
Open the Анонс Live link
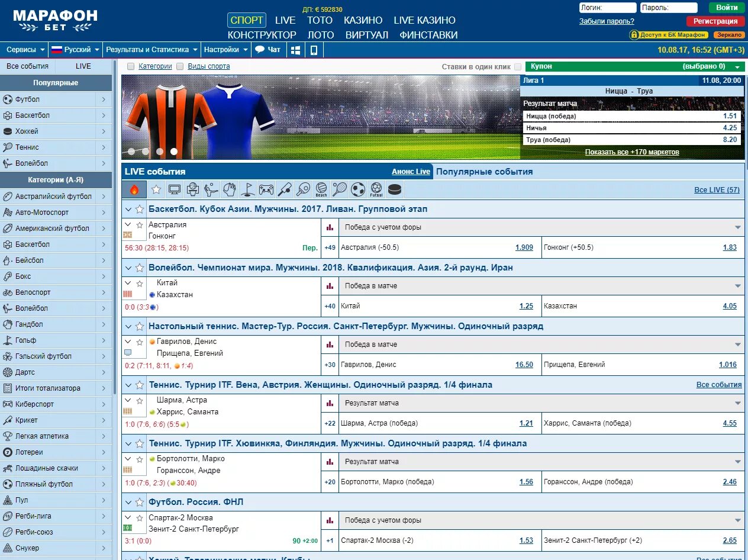click(411, 172)
